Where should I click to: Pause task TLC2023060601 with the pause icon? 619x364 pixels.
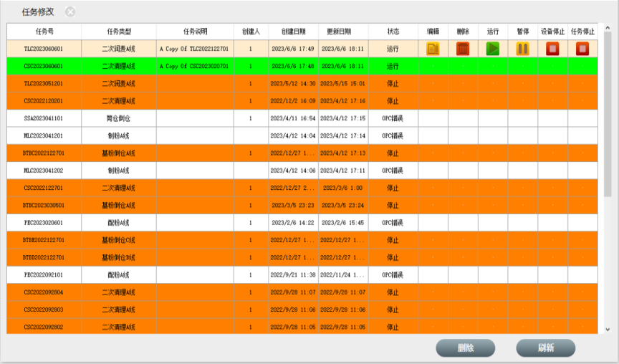point(523,49)
